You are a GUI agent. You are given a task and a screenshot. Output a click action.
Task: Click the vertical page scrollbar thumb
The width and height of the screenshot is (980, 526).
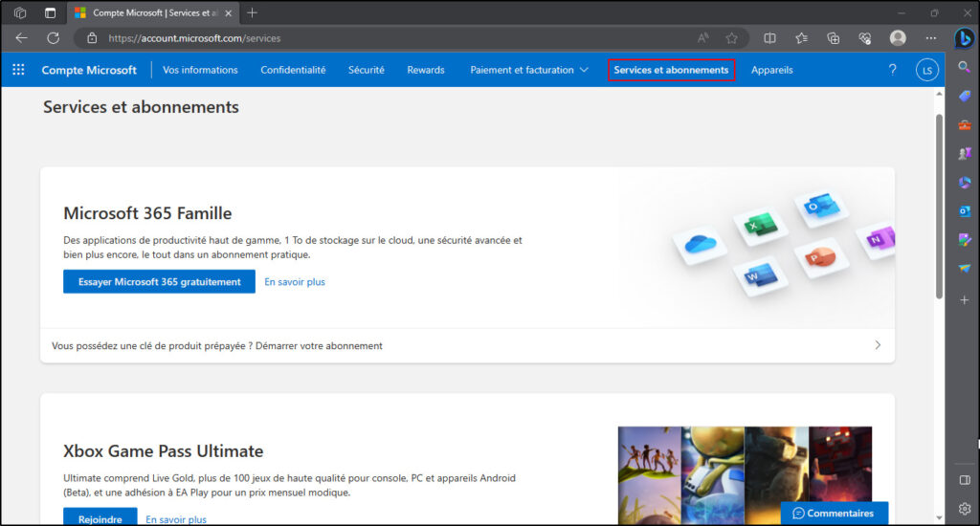click(x=939, y=207)
